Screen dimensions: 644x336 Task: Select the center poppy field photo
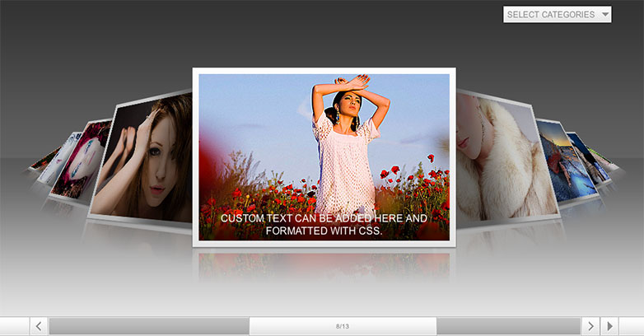point(324,157)
